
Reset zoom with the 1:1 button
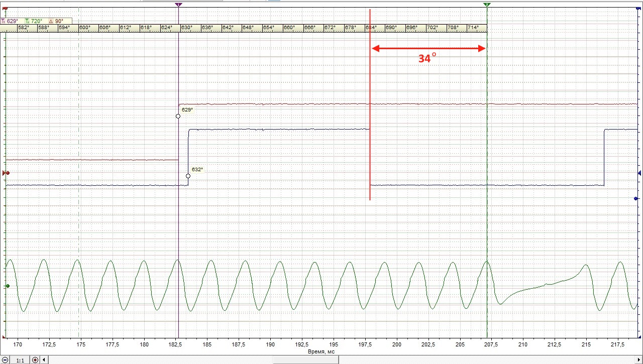[x=20, y=360]
